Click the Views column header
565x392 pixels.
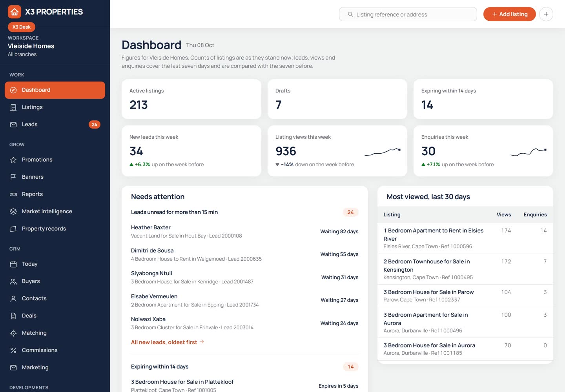[504, 215]
